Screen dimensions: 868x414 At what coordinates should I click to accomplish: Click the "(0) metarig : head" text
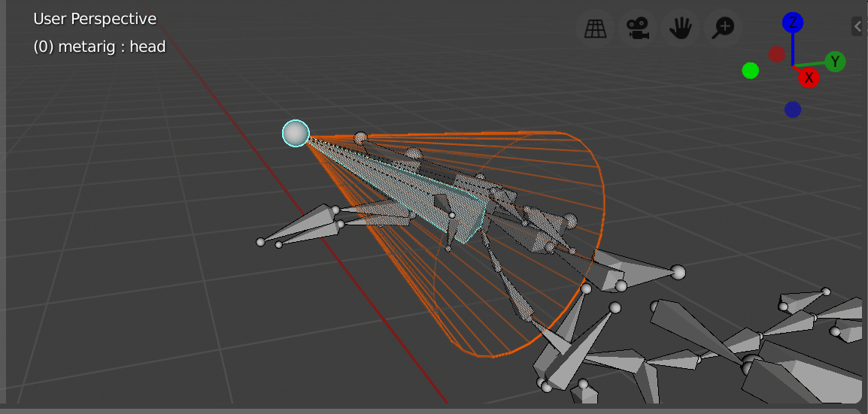click(99, 47)
